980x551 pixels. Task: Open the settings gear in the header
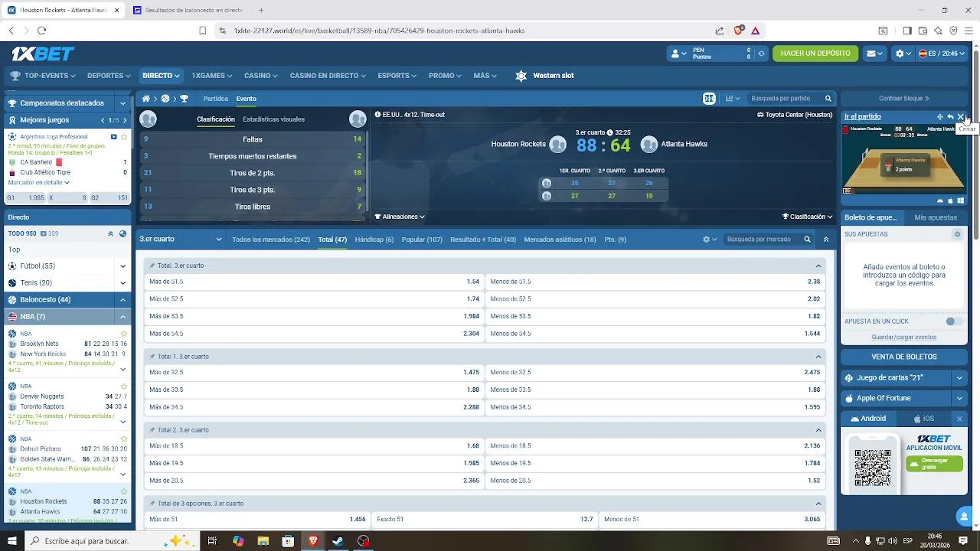903,54
